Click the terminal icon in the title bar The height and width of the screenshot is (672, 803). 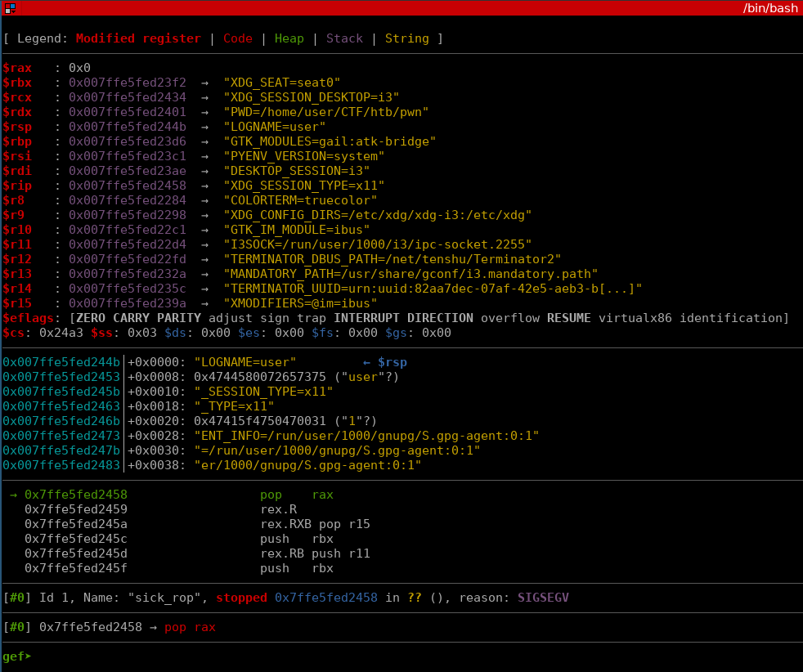pyautogui.click(x=10, y=8)
